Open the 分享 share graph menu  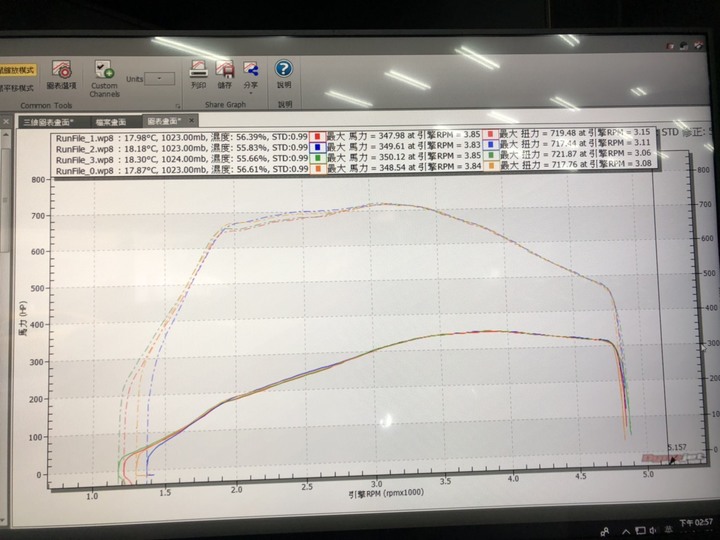[x=251, y=77]
